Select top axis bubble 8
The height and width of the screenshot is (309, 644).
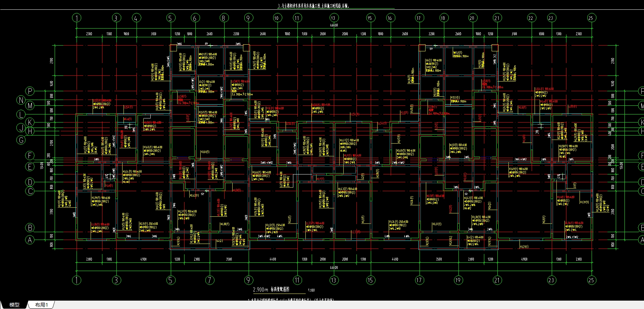click(x=224, y=18)
